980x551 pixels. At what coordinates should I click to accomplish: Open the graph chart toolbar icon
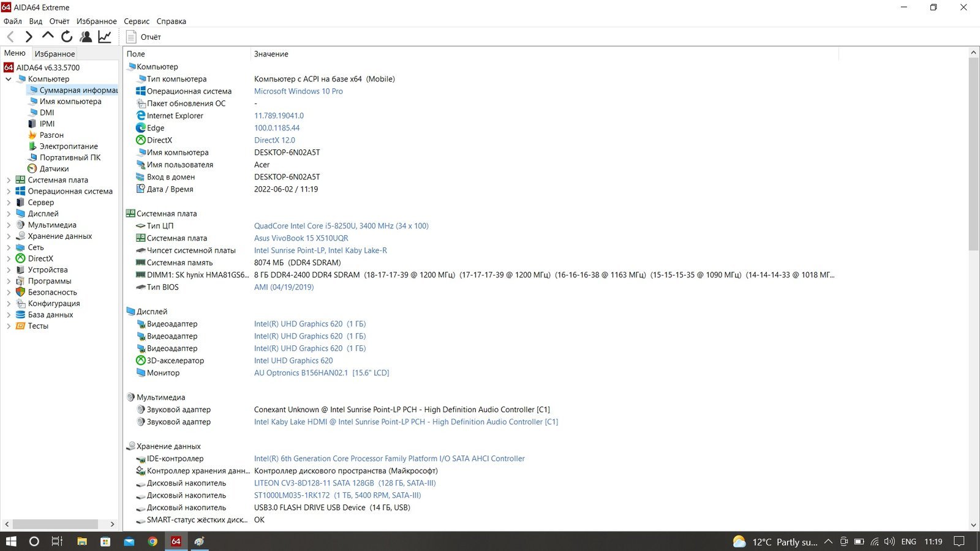click(x=105, y=37)
